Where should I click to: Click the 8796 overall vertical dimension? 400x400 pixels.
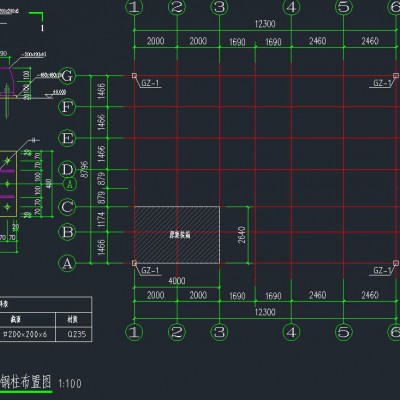(85, 169)
